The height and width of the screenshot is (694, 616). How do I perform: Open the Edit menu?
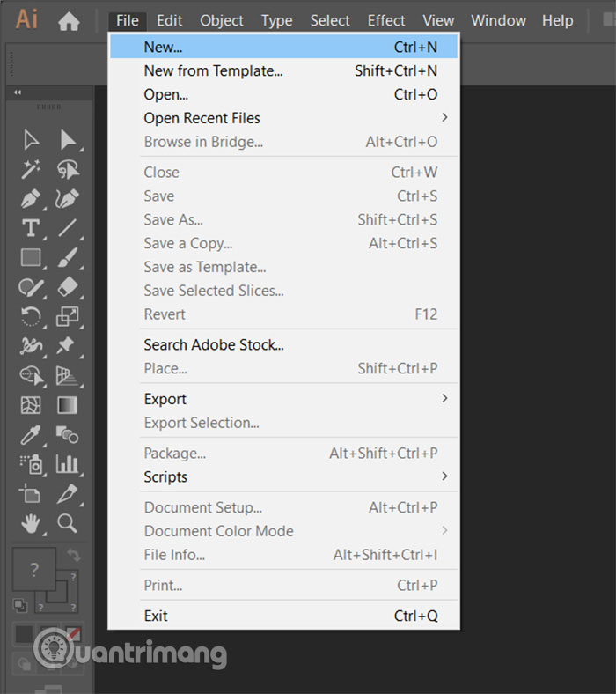(169, 20)
